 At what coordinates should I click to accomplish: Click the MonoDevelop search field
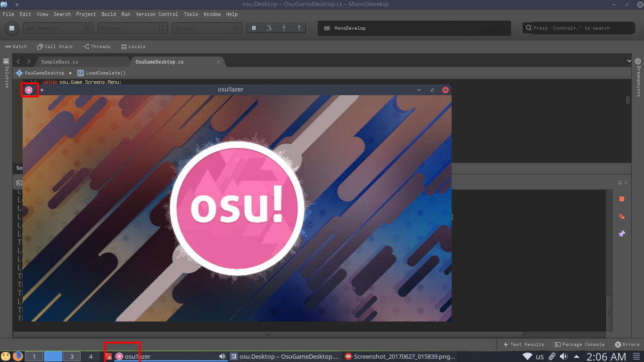pos(578,28)
